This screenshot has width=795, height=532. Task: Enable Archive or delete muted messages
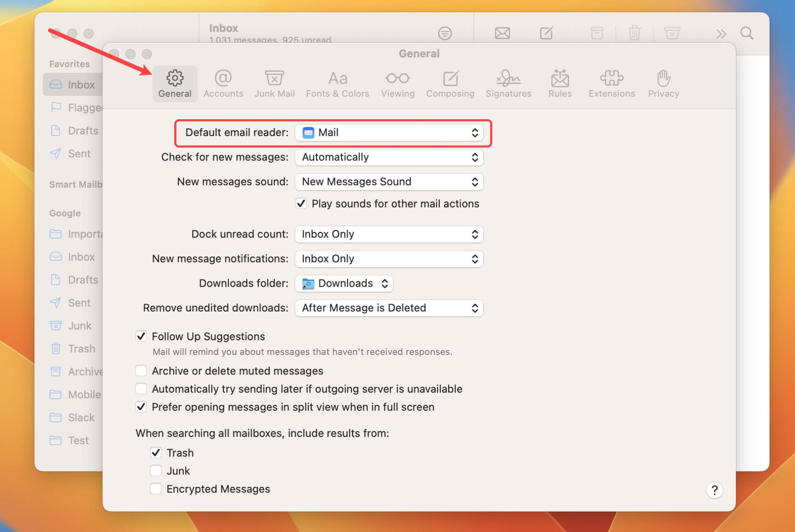(x=141, y=371)
